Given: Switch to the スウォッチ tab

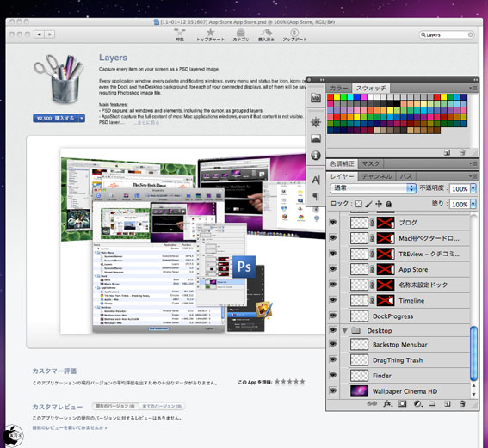Looking at the screenshot, I should click(371, 89).
